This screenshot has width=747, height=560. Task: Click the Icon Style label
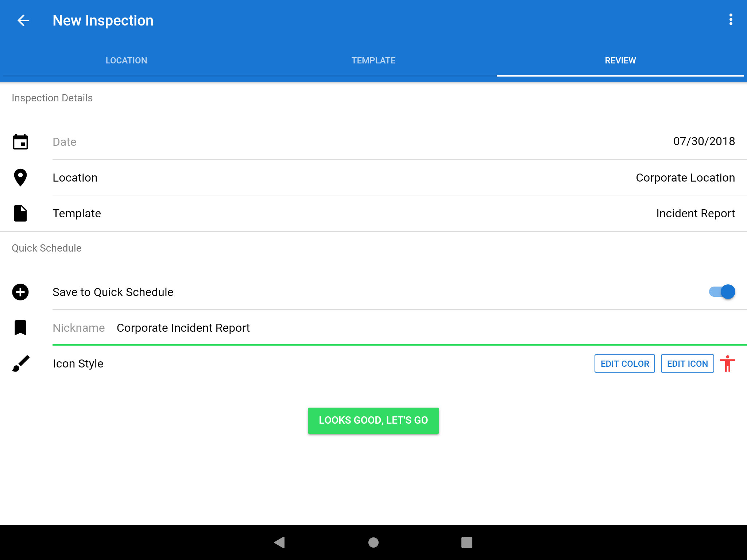(x=78, y=363)
